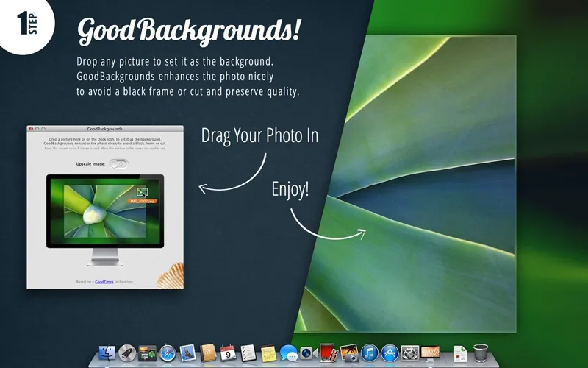Open yellow Notes icon in Dock
This screenshot has width=588, height=368.
pos(268,353)
